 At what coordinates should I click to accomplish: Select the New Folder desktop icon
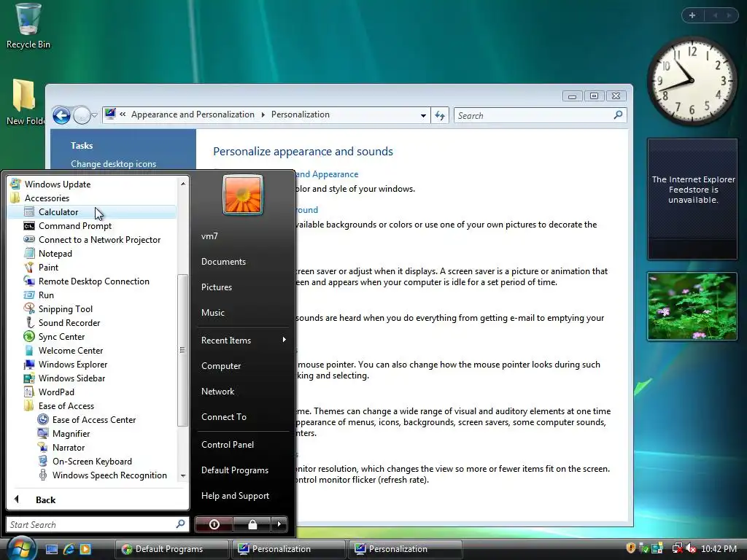coord(24,101)
